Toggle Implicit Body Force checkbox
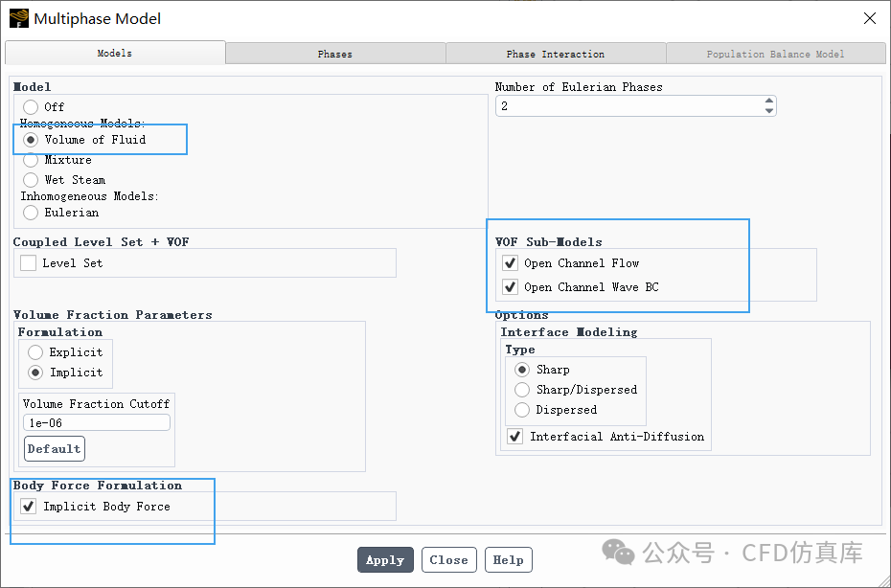The height and width of the screenshot is (588, 891). coord(29,507)
